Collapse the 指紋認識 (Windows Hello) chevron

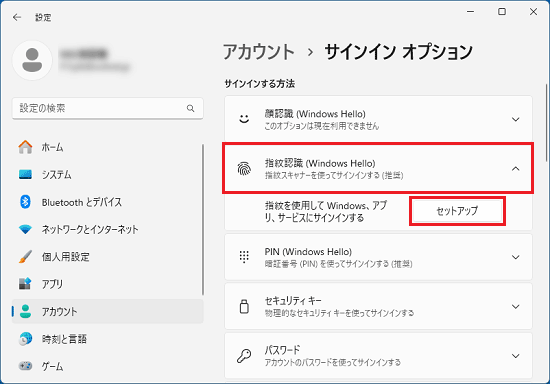[x=515, y=169]
